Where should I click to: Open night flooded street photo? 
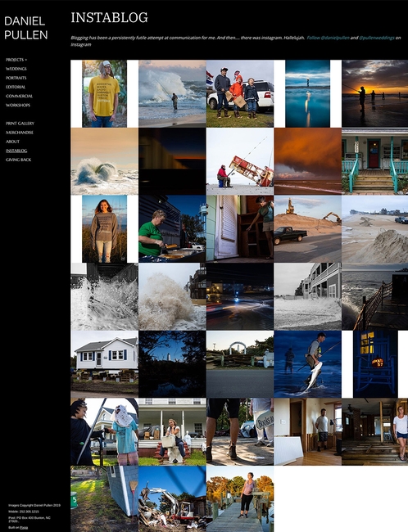click(240, 296)
